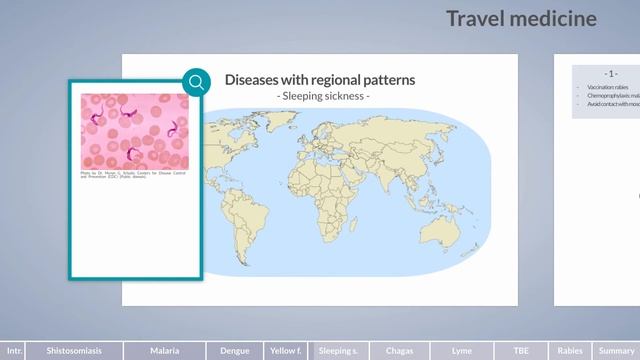Click the 'Travel medicine' title
Screen dimensions: 640x360
pos(522,19)
